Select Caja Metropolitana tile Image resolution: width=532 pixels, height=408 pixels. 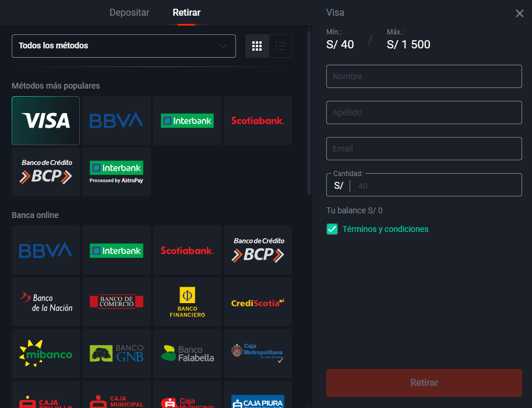pos(258,353)
